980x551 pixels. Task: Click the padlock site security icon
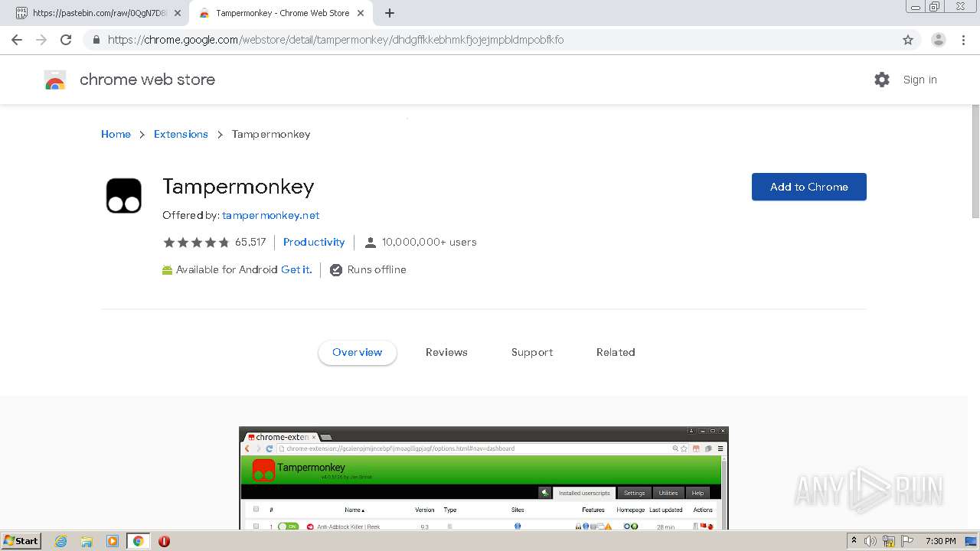click(x=96, y=40)
